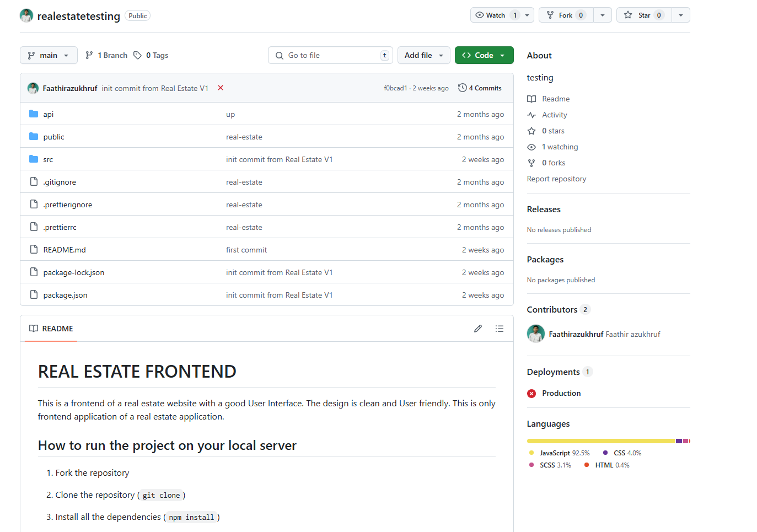
Task: Open Production deployment link
Action: point(561,394)
